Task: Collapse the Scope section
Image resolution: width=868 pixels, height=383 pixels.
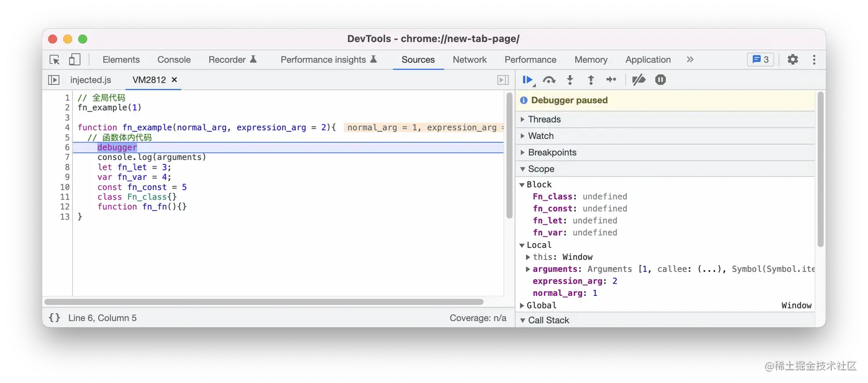Action: (x=666, y=169)
